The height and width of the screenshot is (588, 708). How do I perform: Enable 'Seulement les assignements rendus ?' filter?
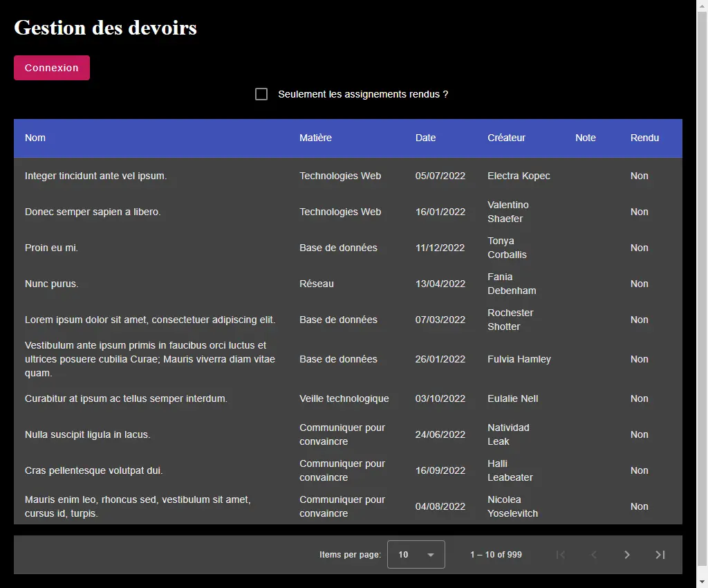point(261,93)
